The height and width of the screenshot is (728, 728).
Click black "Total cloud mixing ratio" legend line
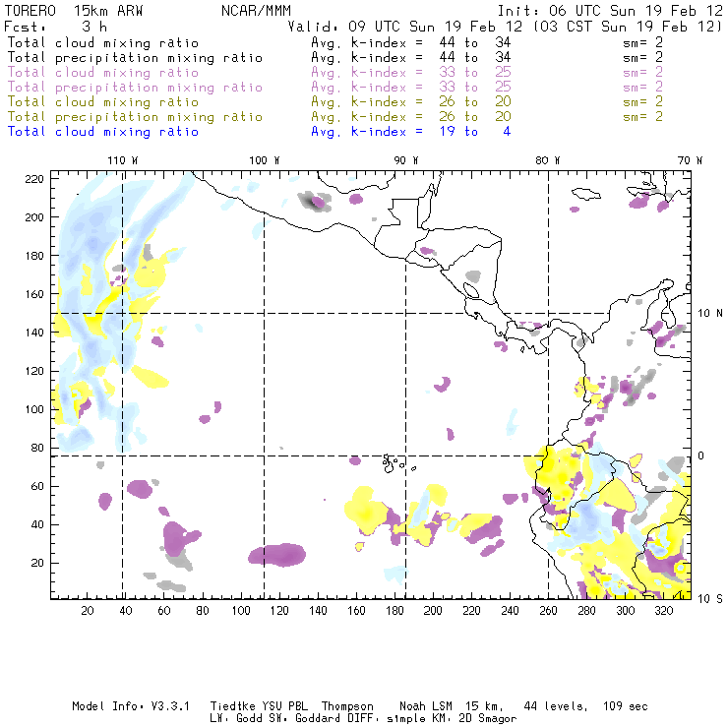103,42
